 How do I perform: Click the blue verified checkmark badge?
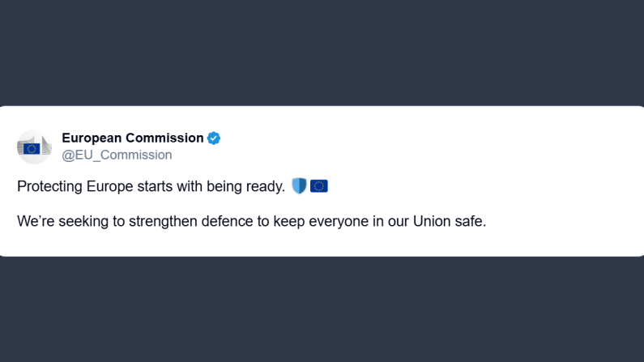(x=214, y=138)
